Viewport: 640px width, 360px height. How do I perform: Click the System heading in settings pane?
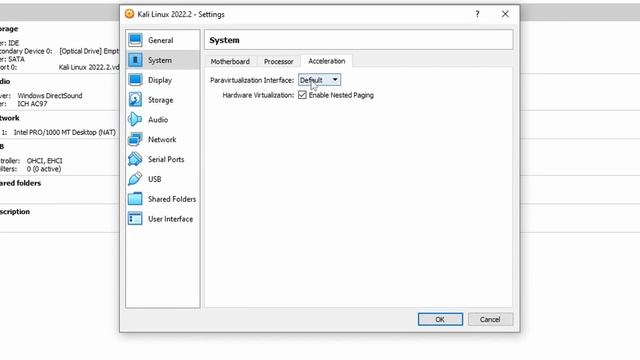[x=224, y=40]
